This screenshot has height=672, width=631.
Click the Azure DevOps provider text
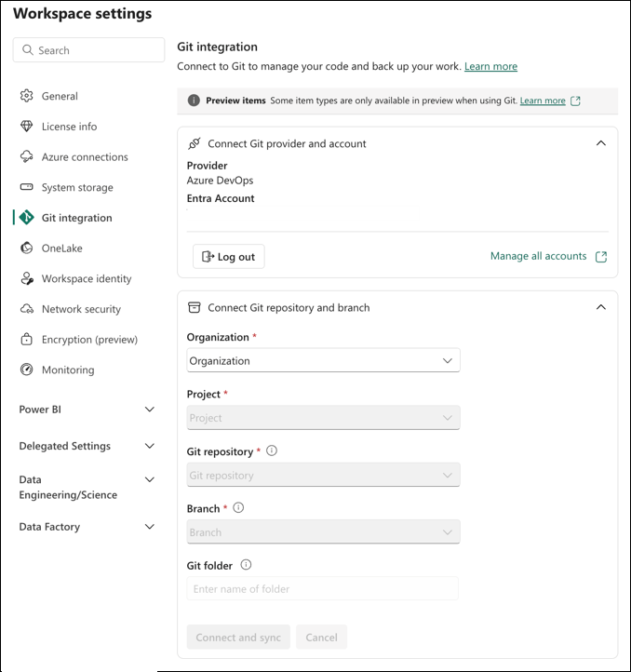(220, 181)
